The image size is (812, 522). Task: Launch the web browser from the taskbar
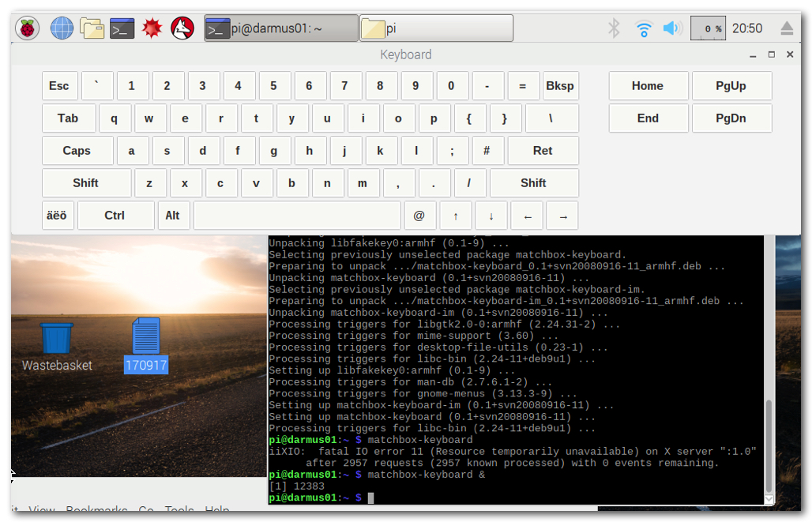[61, 26]
